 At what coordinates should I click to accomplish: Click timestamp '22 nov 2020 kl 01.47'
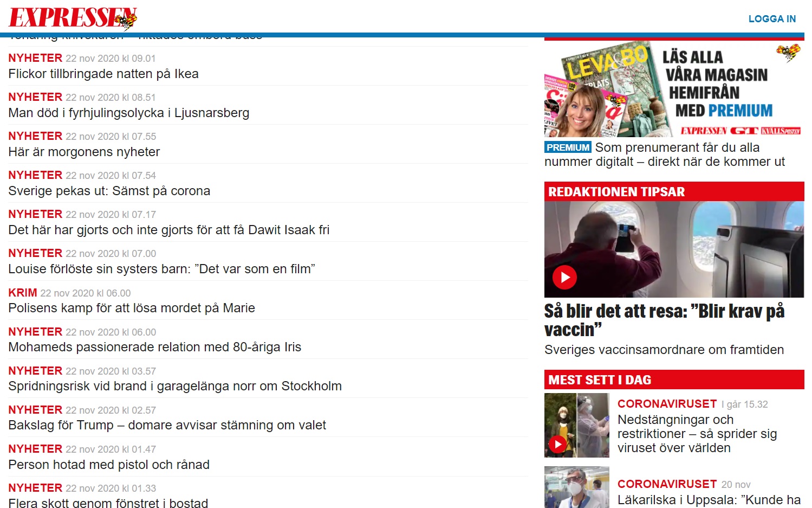coord(111,449)
